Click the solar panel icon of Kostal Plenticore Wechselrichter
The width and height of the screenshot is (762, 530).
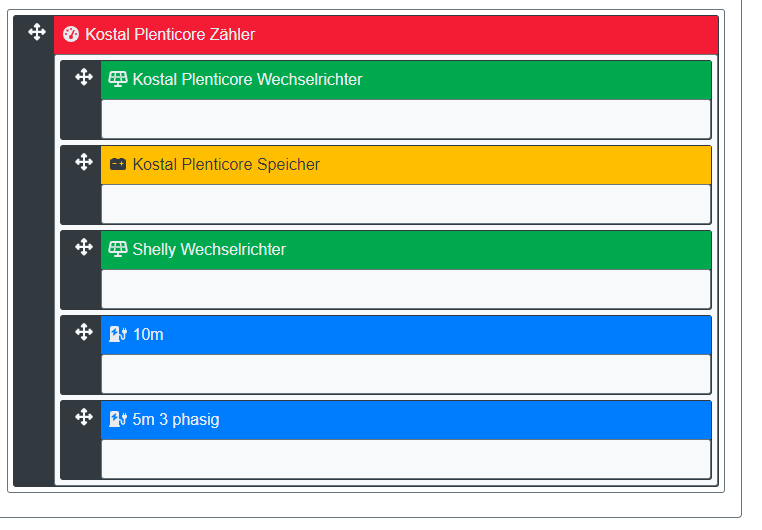click(118, 79)
